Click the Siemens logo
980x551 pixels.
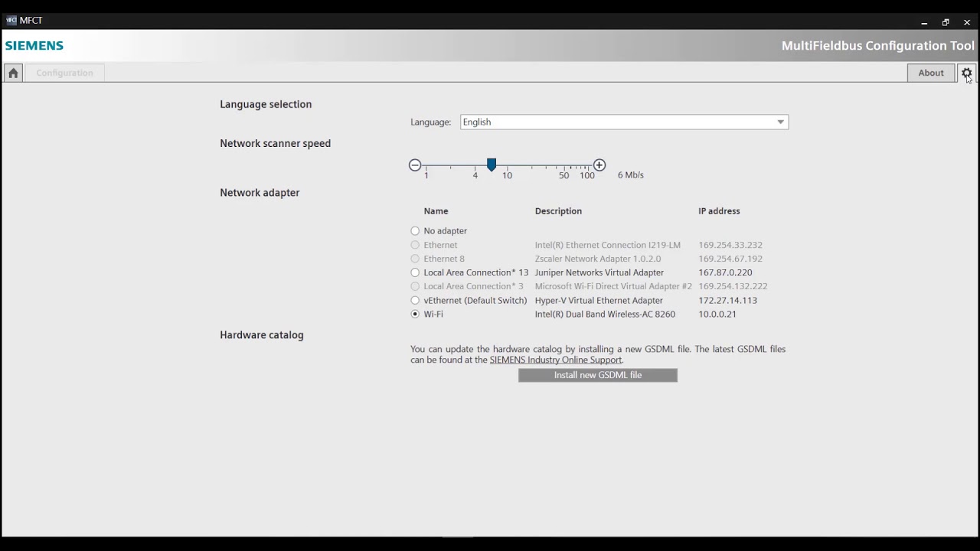(34, 46)
